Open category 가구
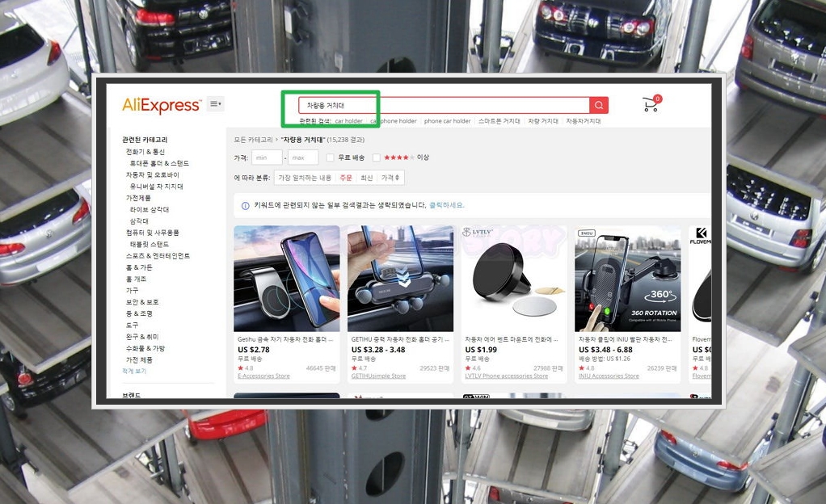Viewport: 826px width, 504px height. pos(132,291)
